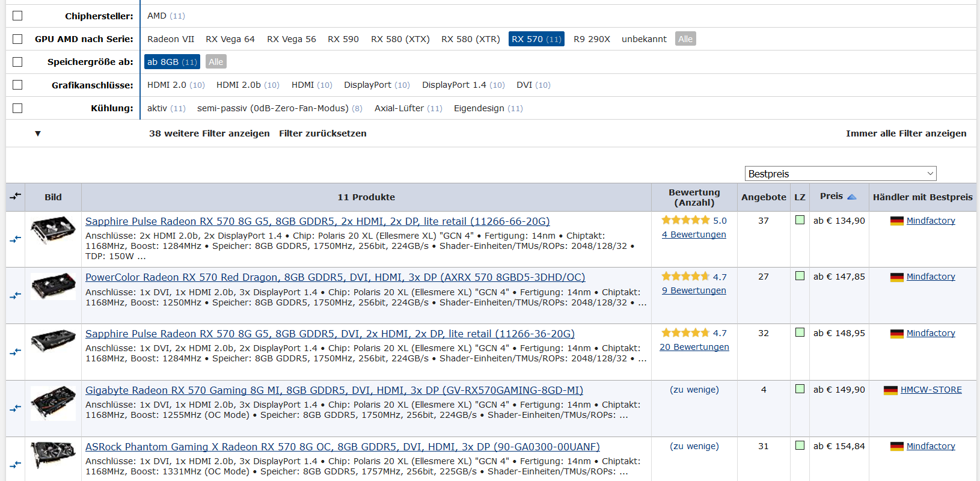The height and width of the screenshot is (481, 980).
Task: Open Sapphire Pulse 11266-66-20G product thumbnail
Action: 53,231
